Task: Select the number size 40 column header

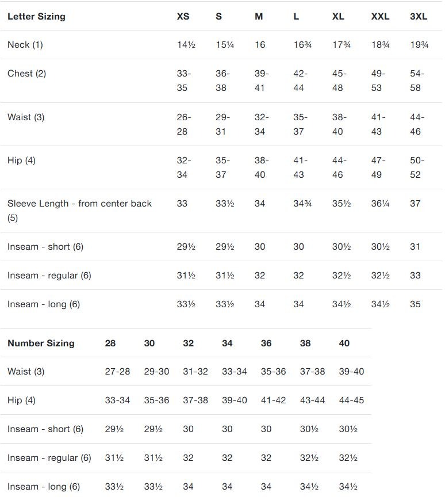Action: point(344,343)
